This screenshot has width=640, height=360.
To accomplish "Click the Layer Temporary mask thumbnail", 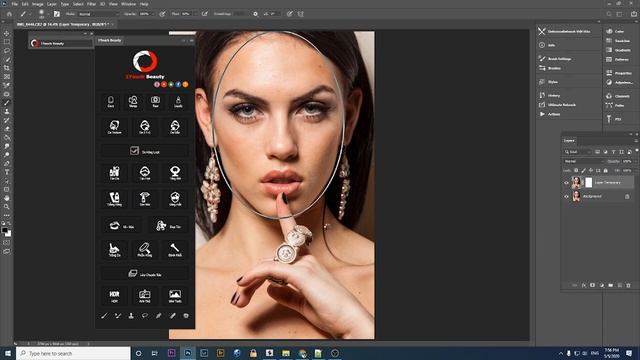I will pyautogui.click(x=589, y=182).
